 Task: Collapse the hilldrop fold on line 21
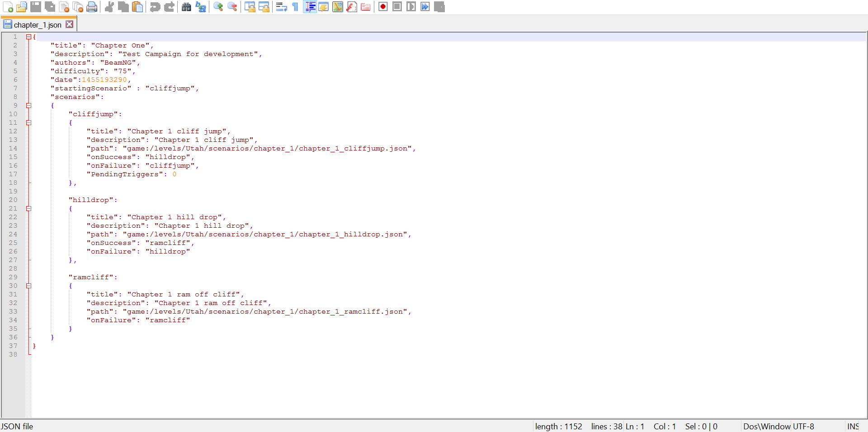[28, 208]
